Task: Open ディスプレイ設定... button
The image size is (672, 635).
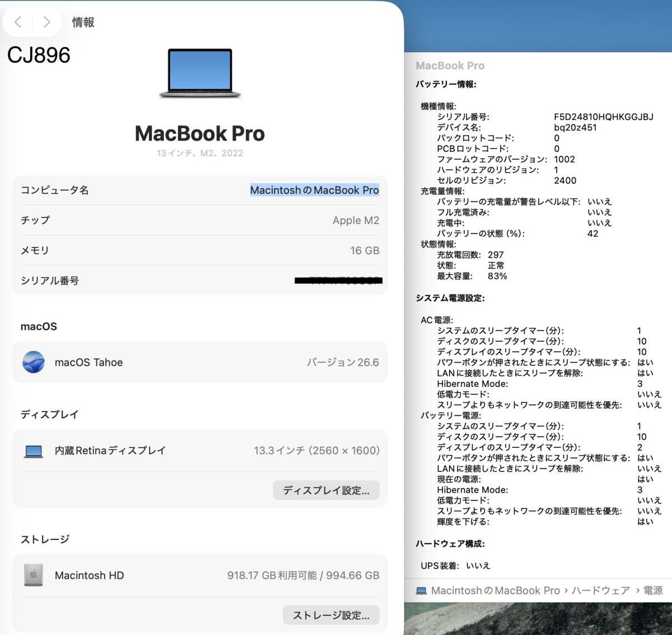Action: (x=326, y=491)
